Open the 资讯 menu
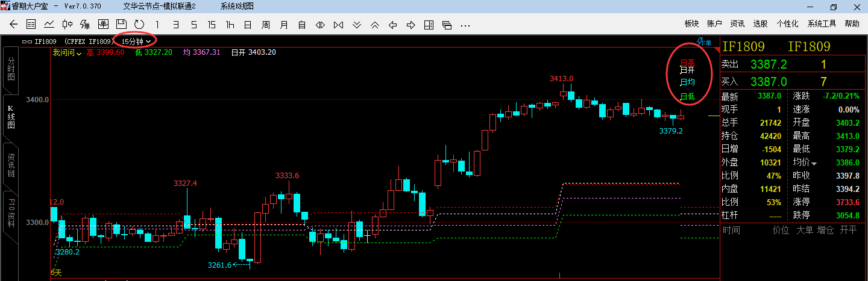Screen dimensions: 868x281 pos(737,24)
